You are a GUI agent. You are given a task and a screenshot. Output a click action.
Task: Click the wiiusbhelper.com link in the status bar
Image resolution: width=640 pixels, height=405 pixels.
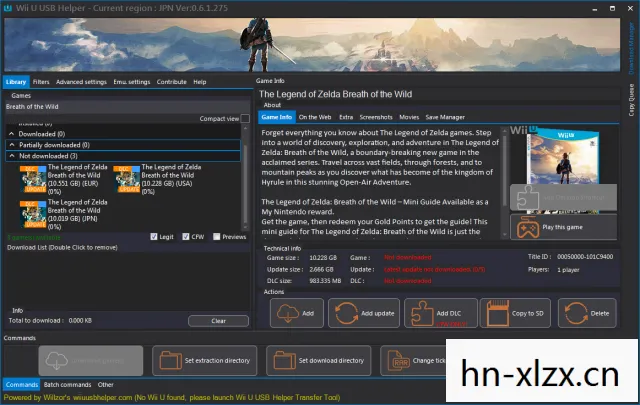point(102,397)
